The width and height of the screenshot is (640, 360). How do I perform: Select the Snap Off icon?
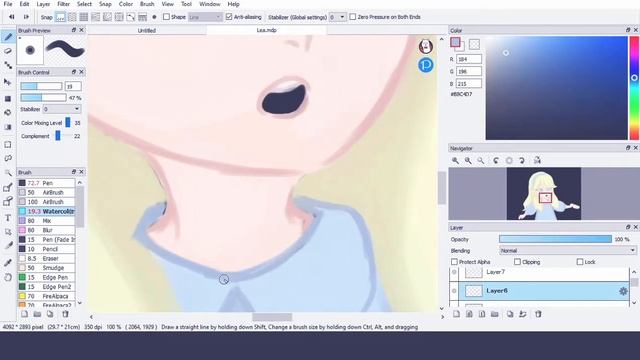pyautogui.click(x=60, y=17)
